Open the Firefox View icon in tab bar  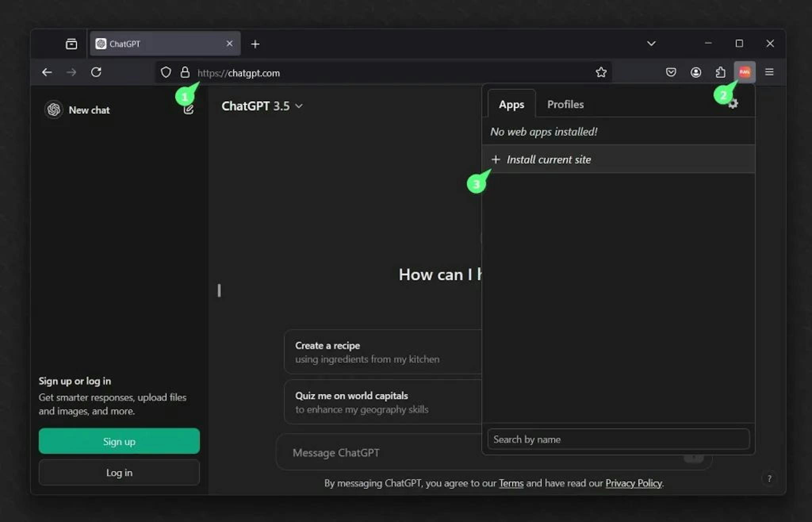click(71, 44)
